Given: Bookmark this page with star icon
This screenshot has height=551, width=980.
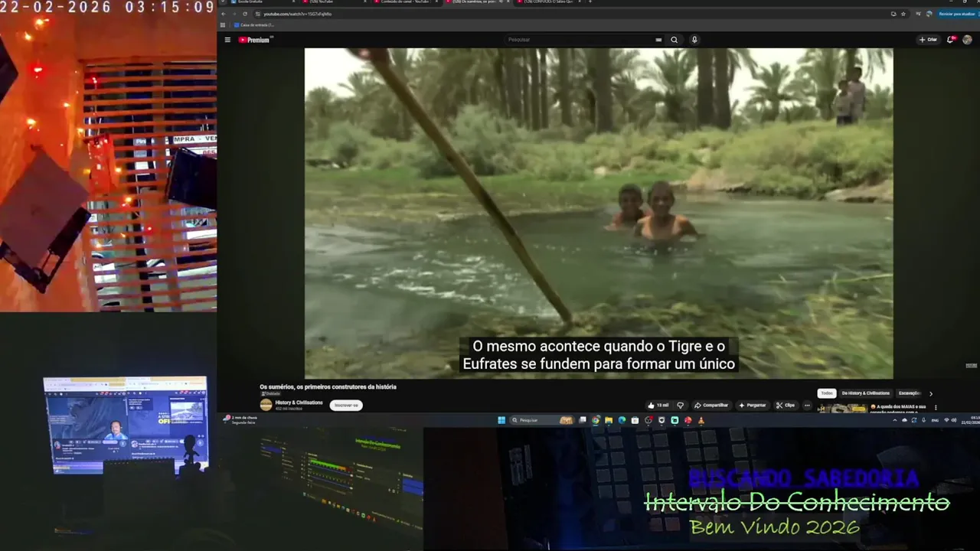Looking at the screenshot, I should (x=903, y=14).
